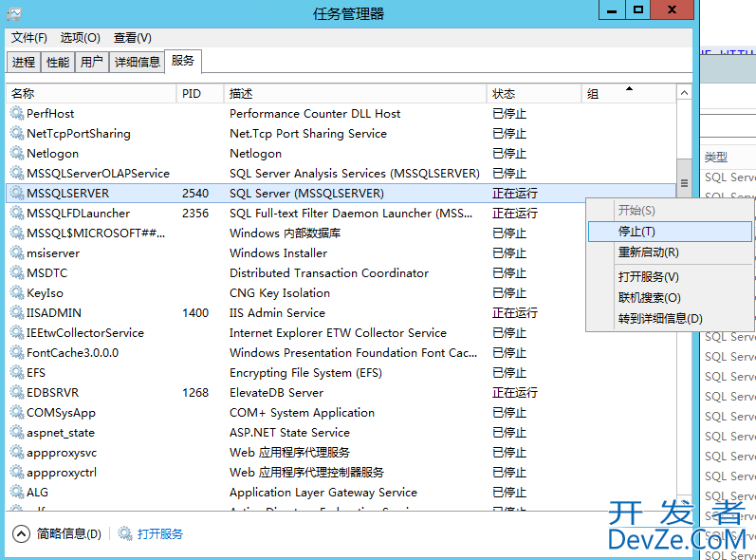The width and height of the screenshot is (756, 560).
Task: Maximize the Task Manager window
Action: click(x=638, y=10)
